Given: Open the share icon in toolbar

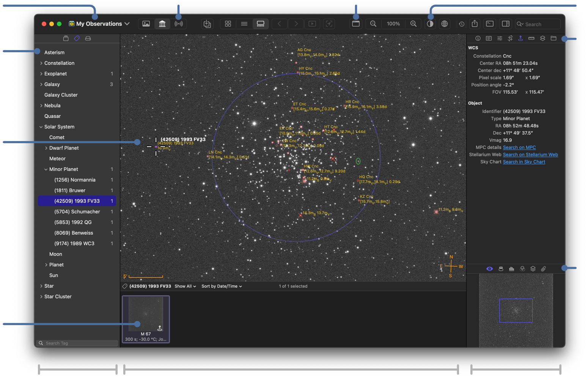Looking at the screenshot, I should pos(475,24).
